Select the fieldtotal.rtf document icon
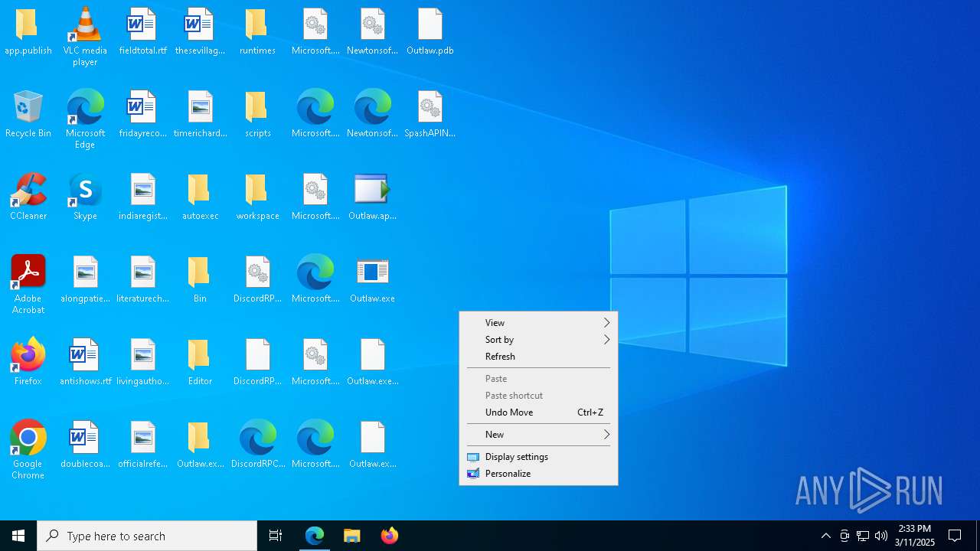The height and width of the screenshot is (551, 980). point(142,31)
